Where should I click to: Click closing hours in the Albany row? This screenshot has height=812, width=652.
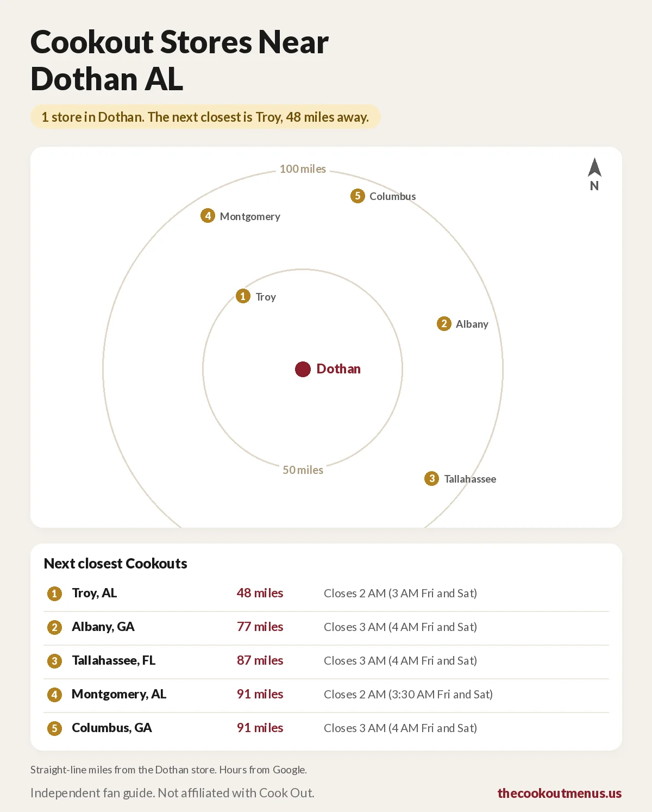point(400,627)
